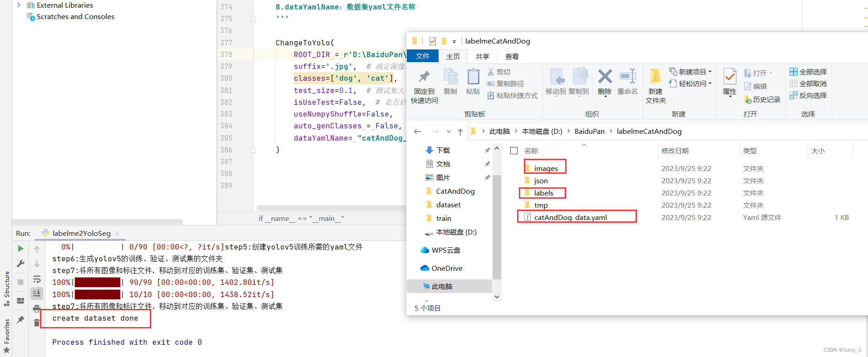Open the Structure tool window tab
Viewport: 868px width, 357px height.
pos(6,289)
